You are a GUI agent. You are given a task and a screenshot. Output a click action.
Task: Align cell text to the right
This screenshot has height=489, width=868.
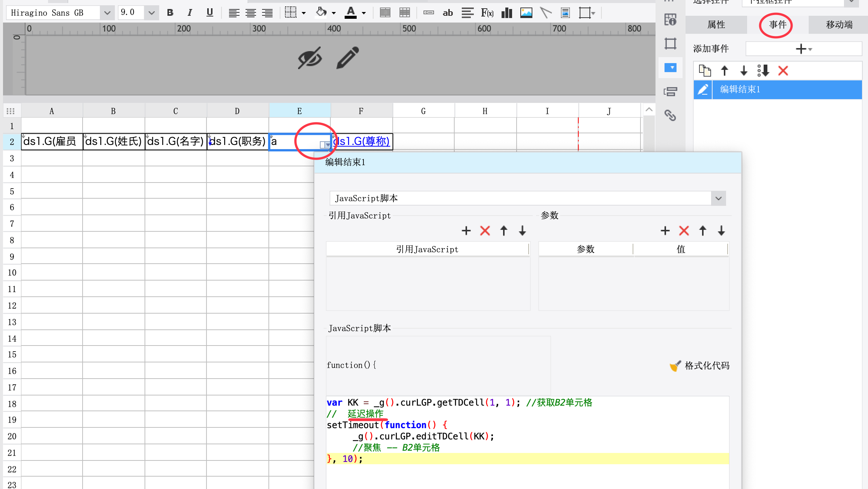(267, 13)
